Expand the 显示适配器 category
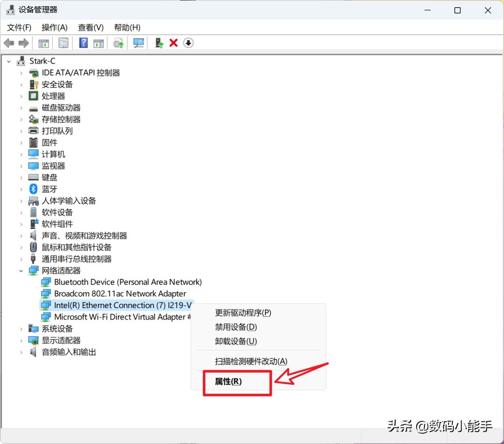Image resolution: width=504 pixels, height=444 pixels. 21,340
